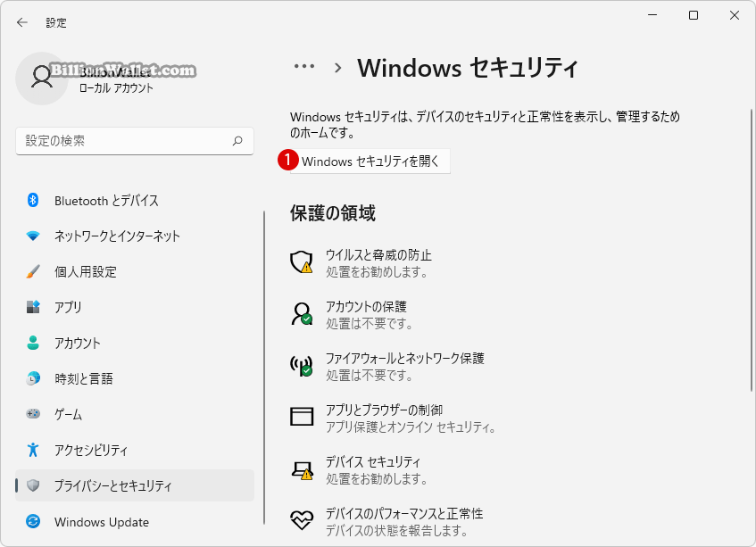Click the search magnifier icon
Screen dimensions: 756x547
click(237, 141)
